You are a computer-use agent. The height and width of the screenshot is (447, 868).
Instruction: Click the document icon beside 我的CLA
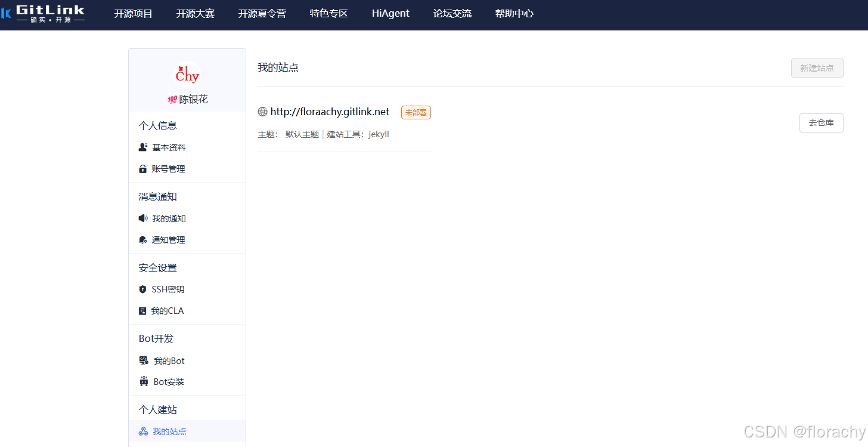[x=143, y=310]
